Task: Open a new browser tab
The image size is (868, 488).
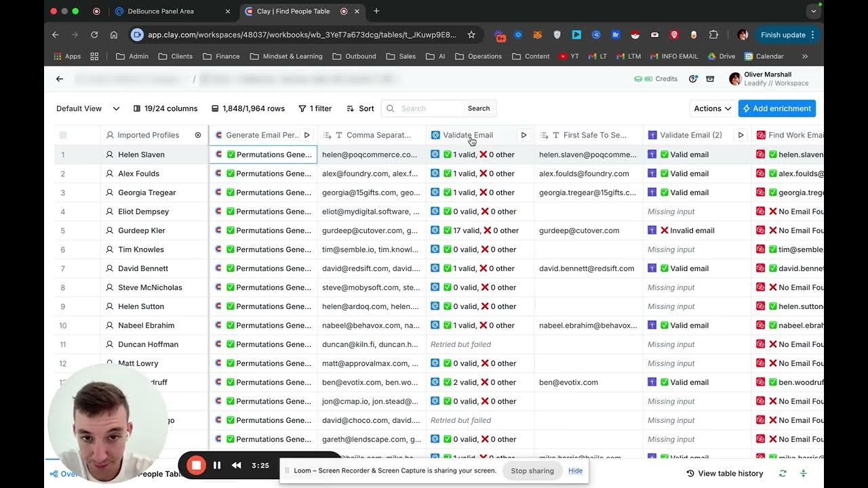Action: 376,11
